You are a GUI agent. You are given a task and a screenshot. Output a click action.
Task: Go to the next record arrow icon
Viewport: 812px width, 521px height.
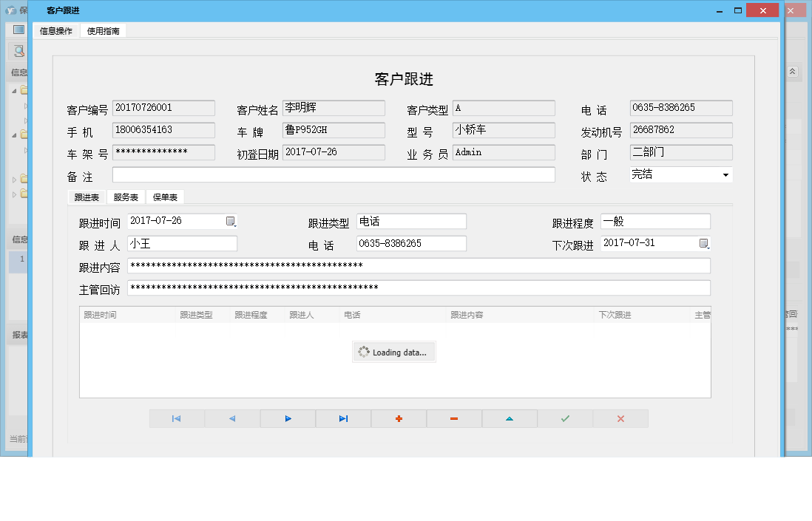287,418
